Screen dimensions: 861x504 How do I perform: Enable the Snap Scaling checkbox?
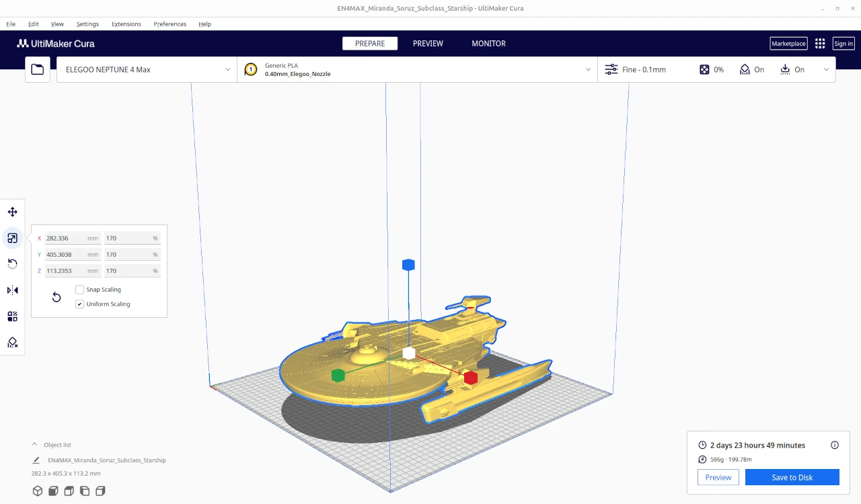(x=79, y=290)
